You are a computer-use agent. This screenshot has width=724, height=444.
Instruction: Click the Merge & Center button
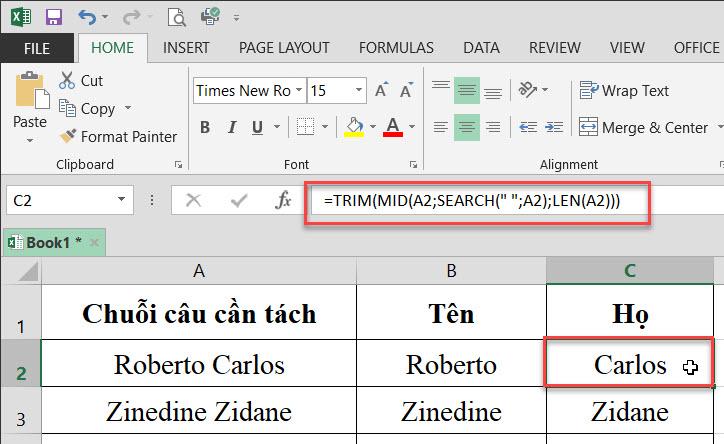point(643,127)
